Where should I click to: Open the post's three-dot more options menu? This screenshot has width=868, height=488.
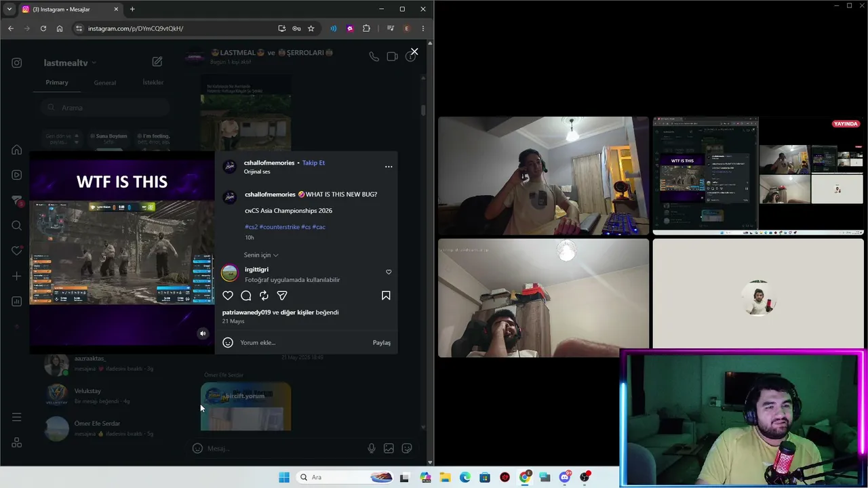(x=389, y=166)
